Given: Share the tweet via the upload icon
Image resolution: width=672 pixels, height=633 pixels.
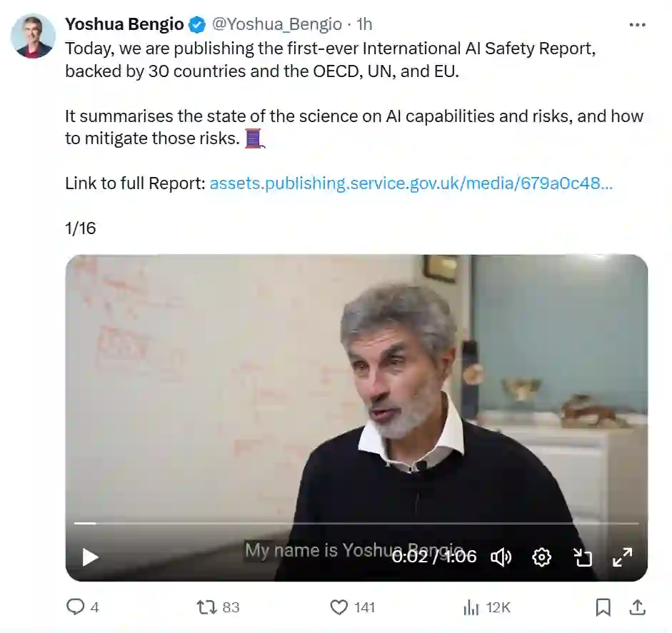Looking at the screenshot, I should [637, 607].
